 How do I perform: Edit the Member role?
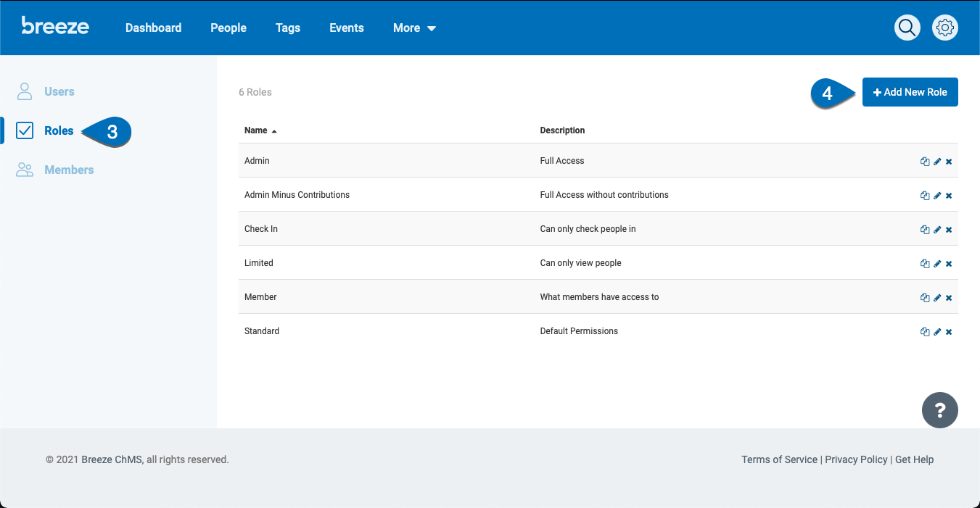pyautogui.click(x=937, y=298)
